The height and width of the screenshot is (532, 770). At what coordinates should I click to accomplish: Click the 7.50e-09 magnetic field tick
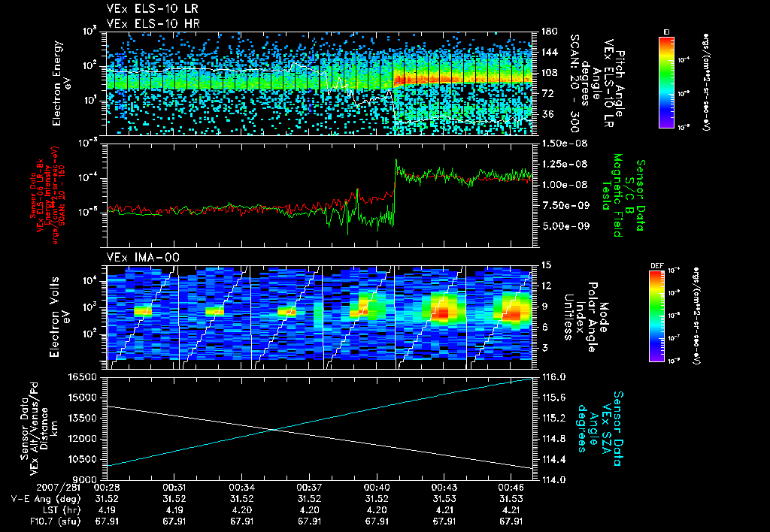[x=564, y=205]
